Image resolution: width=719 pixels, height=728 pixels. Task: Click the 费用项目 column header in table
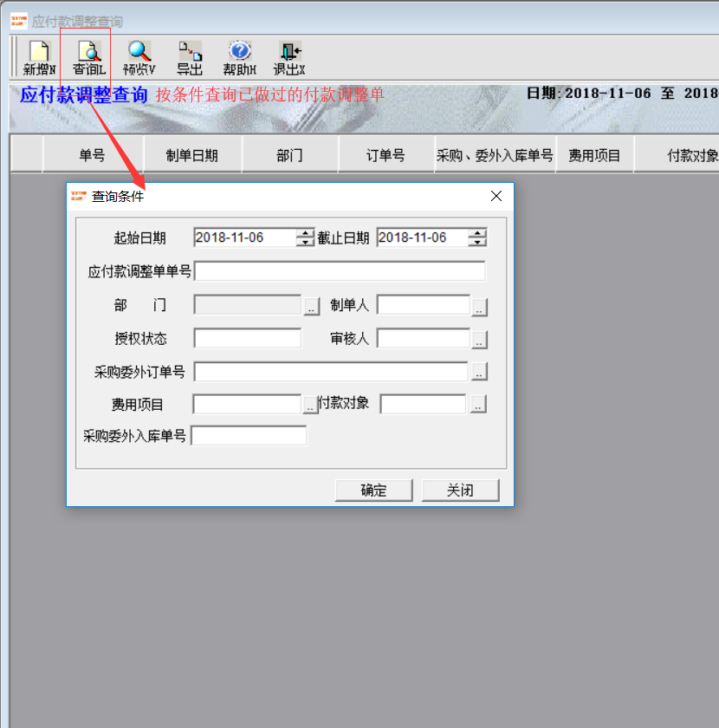tap(594, 154)
